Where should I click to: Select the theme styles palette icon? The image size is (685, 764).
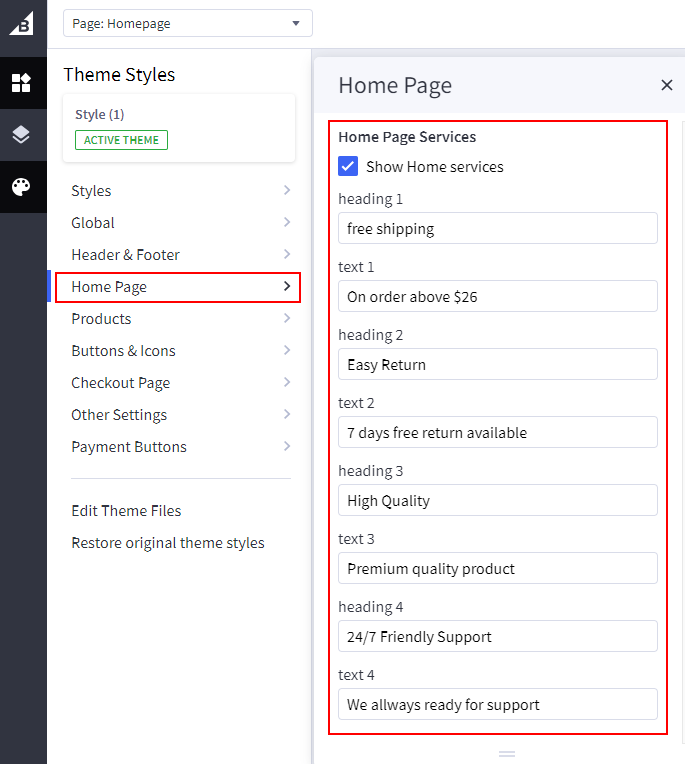click(x=22, y=187)
